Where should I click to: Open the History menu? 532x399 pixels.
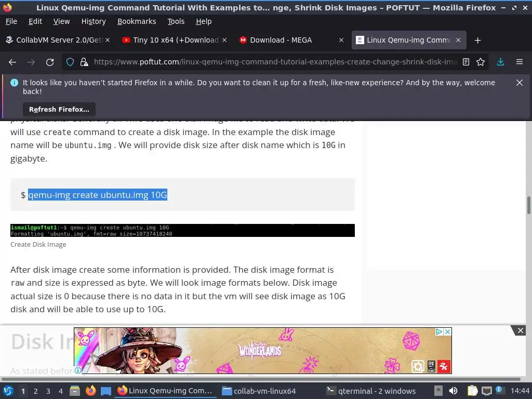[x=94, y=21]
